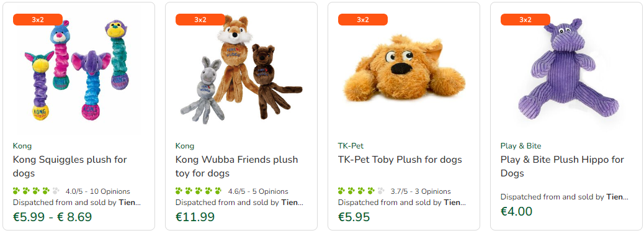Open the Play & Bite brand link
This screenshot has width=644, height=233.
pos(521,146)
